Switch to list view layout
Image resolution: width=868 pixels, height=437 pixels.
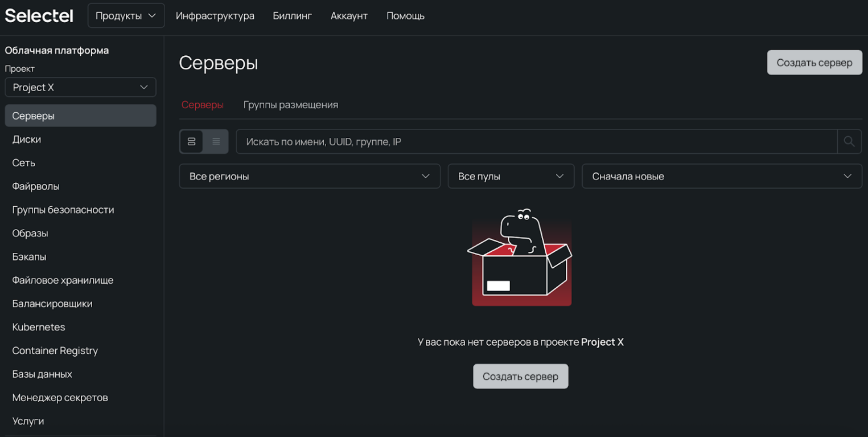pos(216,141)
